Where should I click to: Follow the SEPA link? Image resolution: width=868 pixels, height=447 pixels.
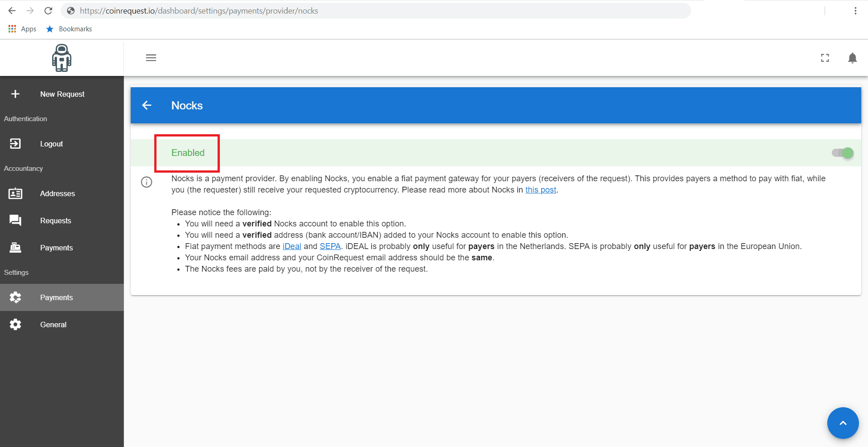(x=330, y=246)
